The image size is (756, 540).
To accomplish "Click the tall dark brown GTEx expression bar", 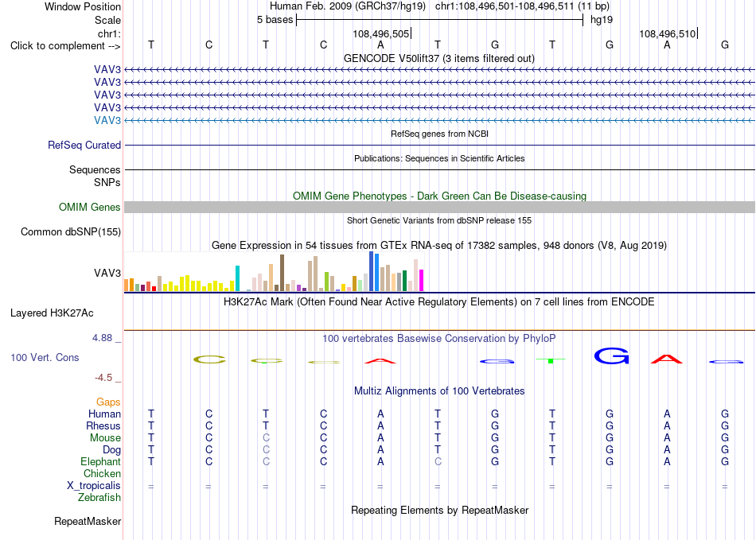I will pos(282,273).
